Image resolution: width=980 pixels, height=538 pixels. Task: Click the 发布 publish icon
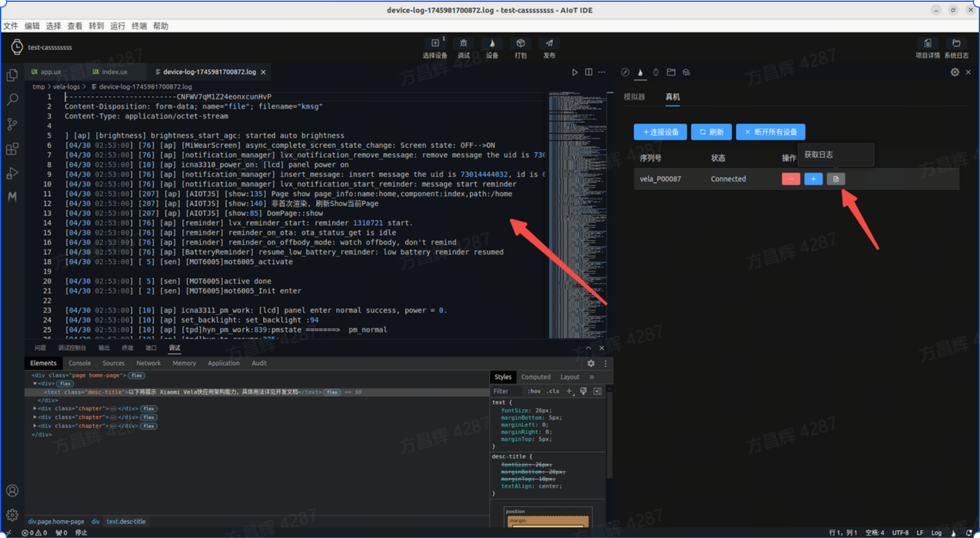tap(549, 44)
